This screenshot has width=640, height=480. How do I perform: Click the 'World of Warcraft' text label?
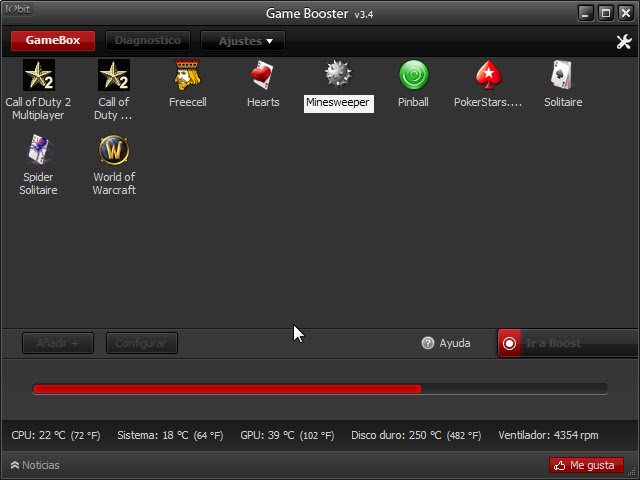114,183
